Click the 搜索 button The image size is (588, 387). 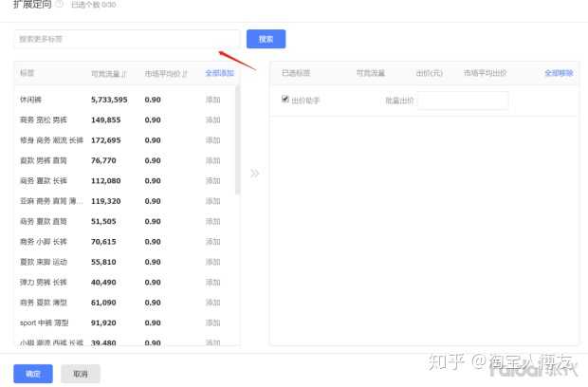(x=266, y=39)
